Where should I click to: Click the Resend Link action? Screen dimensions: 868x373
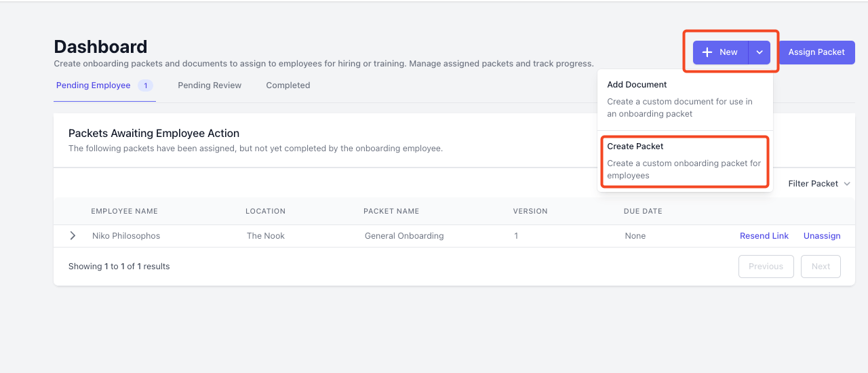[x=764, y=236]
